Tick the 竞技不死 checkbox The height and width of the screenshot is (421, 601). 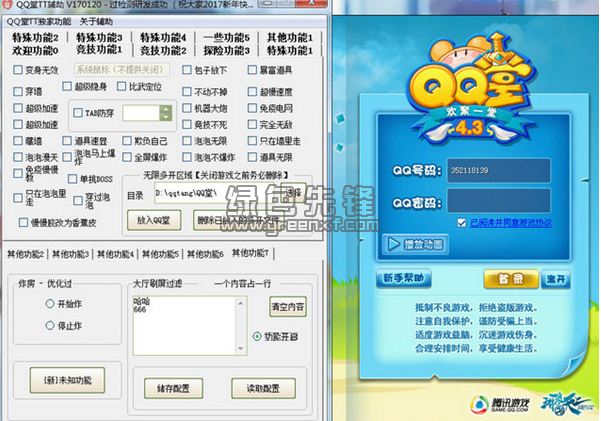pyautogui.click(x=187, y=124)
